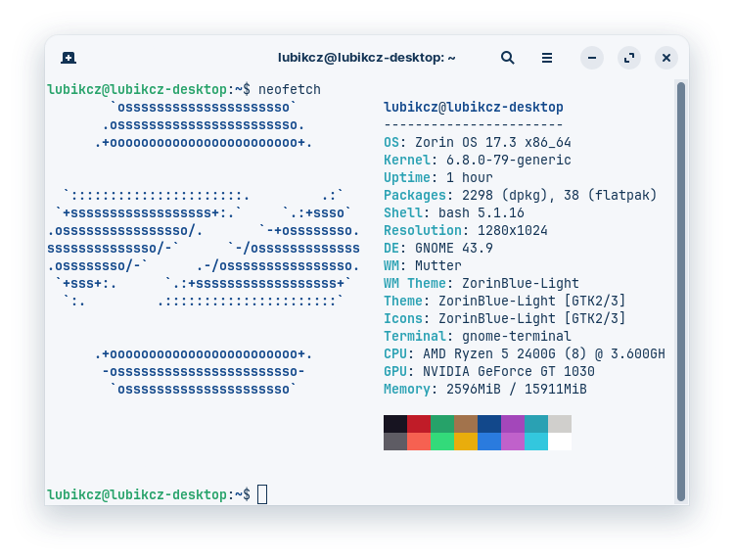734x560 pixels.
Task: Click the typed neofetch command text
Action: (x=289, y=89)
